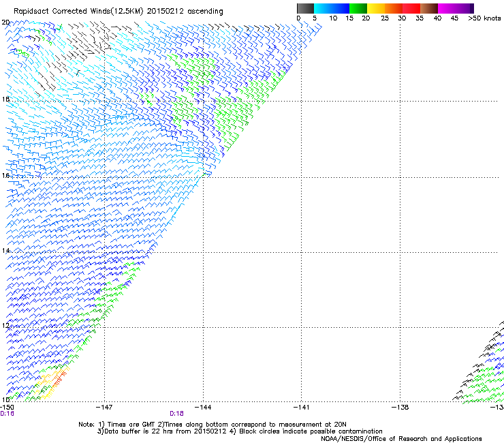The width and height of the screenshot is (504, 443).
Task: Click the red 30-35 knots legend swatch
Action: (x=411, y=8)
